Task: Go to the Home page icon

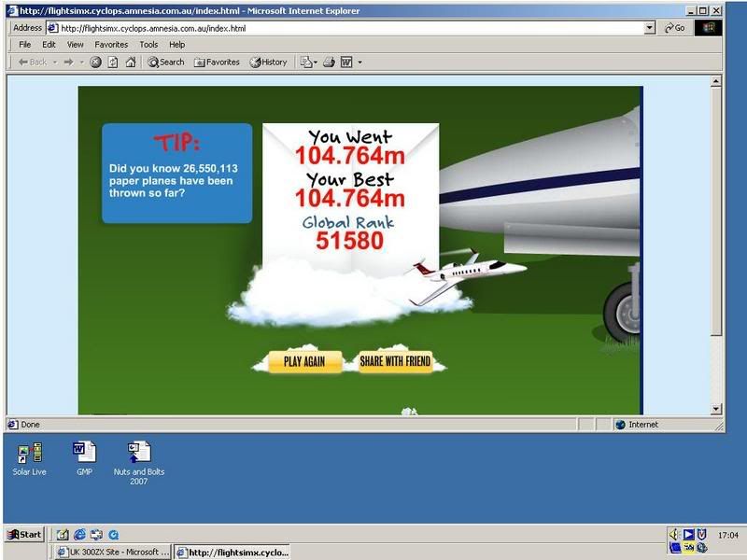Action: [x=130, y=63]
